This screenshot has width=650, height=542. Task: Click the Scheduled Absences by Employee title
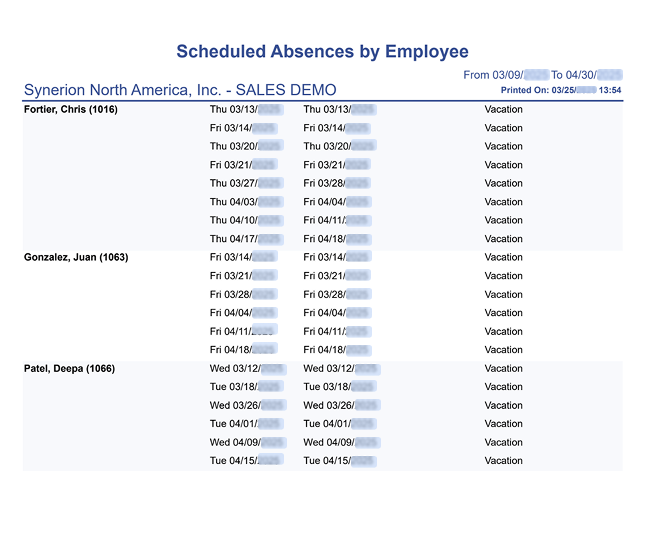pyautogui.click(x=322, y=51)
